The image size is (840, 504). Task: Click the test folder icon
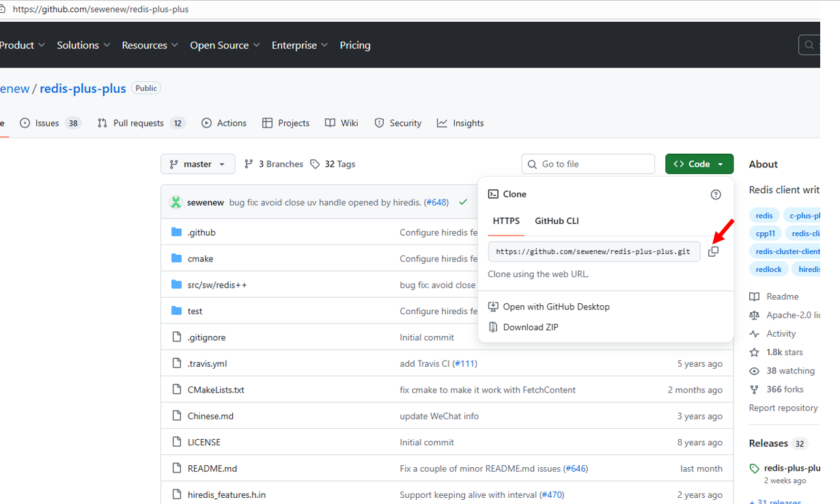pos(177,311)
